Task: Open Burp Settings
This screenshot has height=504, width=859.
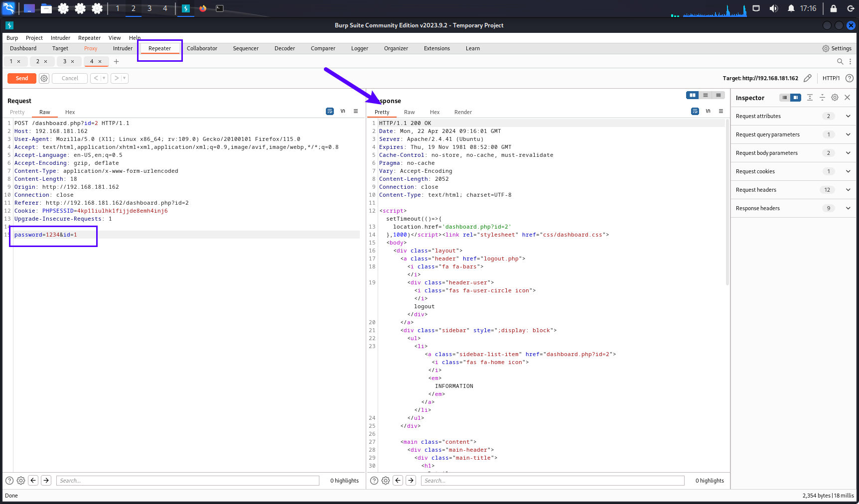Action: [x=837, y=48]
